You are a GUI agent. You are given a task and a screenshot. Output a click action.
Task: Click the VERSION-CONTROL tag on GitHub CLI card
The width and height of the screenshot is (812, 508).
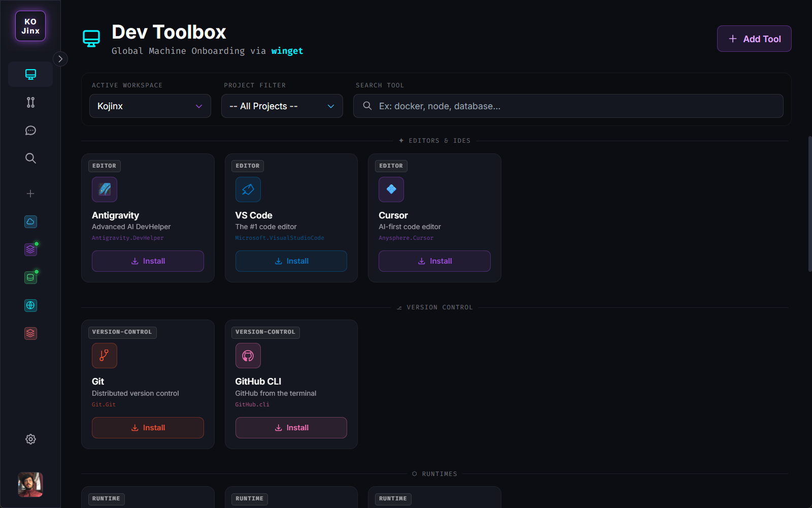pyautogui.click(x=265, y=332)
